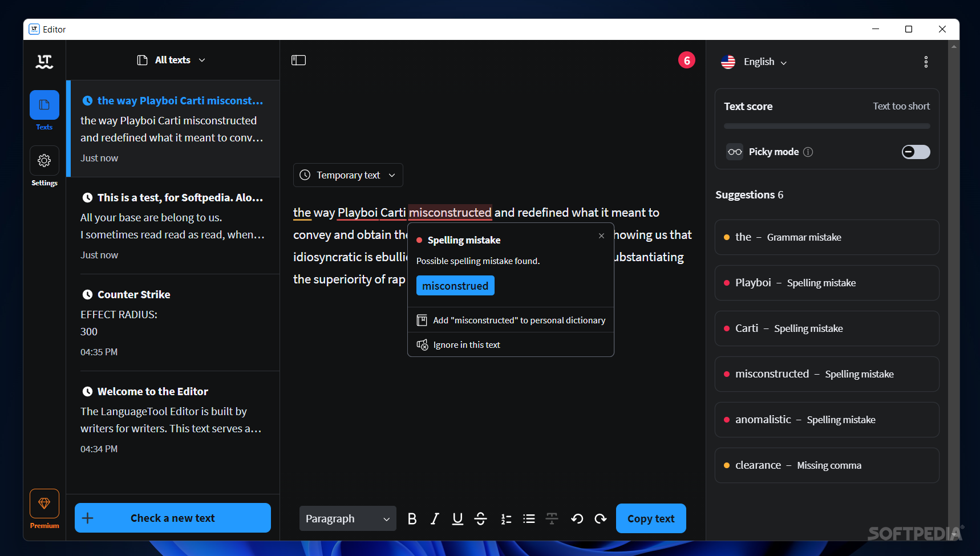Toggle bold formatting
980x556 pixels.
coord(412,518)
